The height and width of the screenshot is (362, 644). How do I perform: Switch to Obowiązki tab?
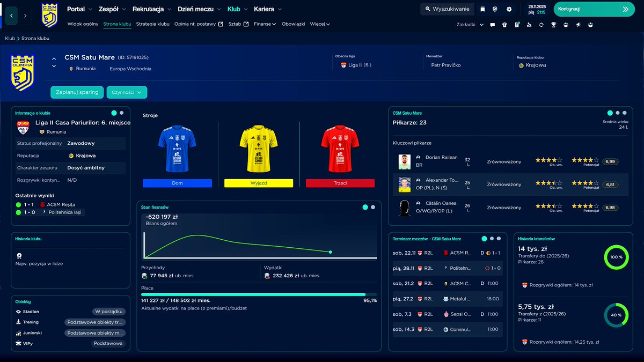(293, 24)
